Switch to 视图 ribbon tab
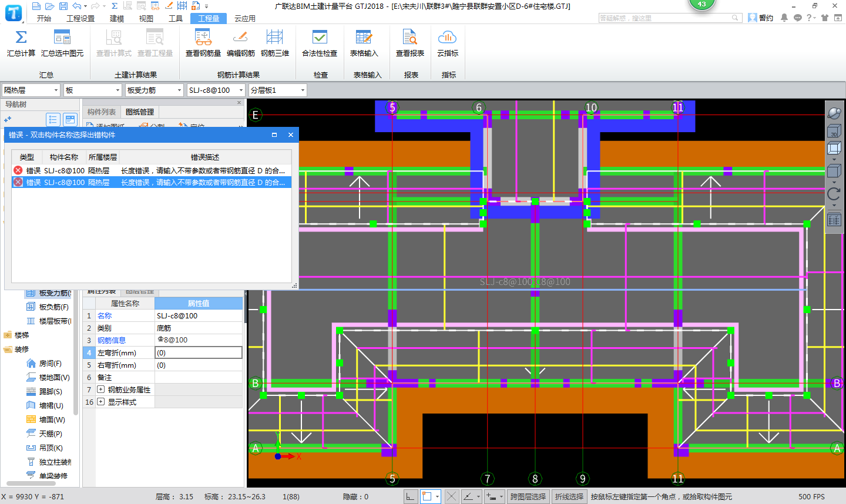This screenshot has width=846, height=504. click(x=146, y=18)
